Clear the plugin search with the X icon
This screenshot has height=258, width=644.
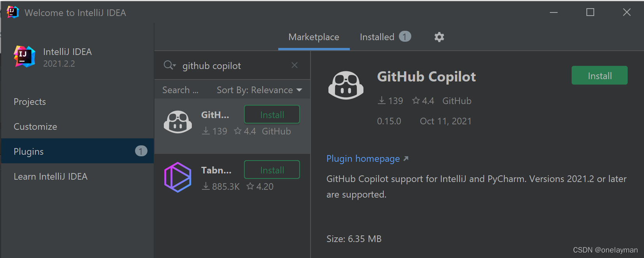pyautogui.click(x=295, y=65)
